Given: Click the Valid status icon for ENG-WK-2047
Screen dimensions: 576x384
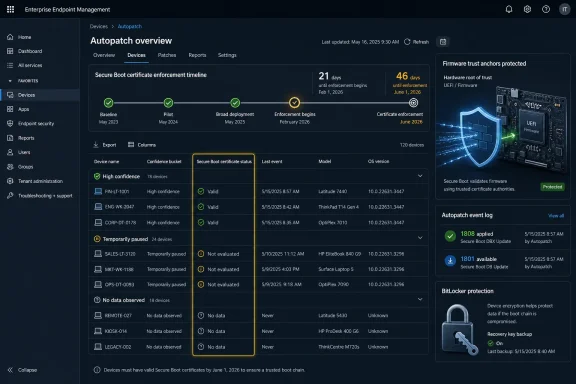Looking at the screenshot, I should pos(201,207).
